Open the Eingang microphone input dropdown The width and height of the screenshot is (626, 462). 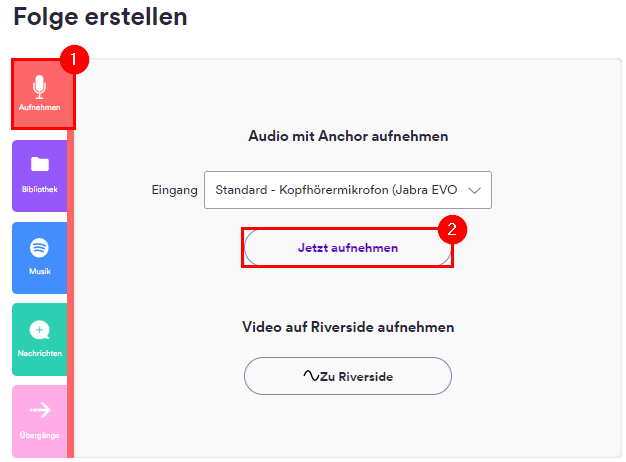click(335, 189)
